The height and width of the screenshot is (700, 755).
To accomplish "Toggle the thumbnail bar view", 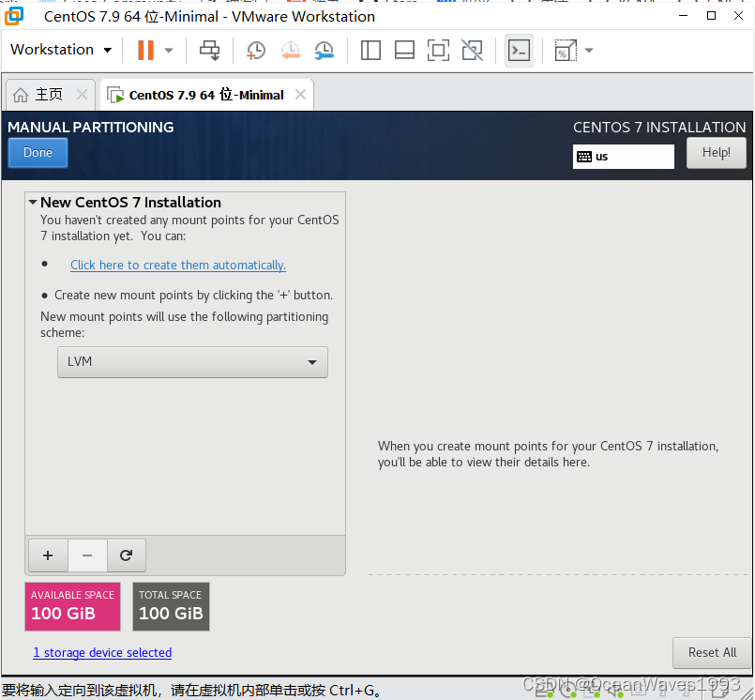I will pos(404,50).
